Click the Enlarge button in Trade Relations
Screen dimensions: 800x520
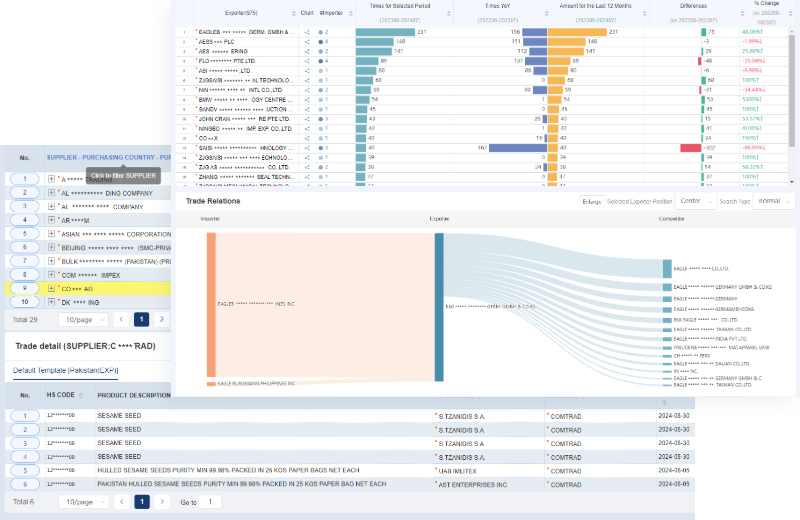pyautogui.click(x=593, y=201)
